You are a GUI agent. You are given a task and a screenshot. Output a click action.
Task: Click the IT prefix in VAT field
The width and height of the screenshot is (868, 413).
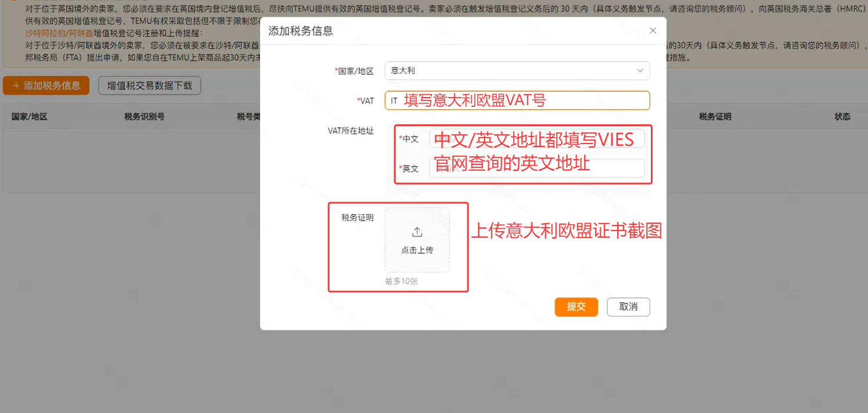click(394, 101)
